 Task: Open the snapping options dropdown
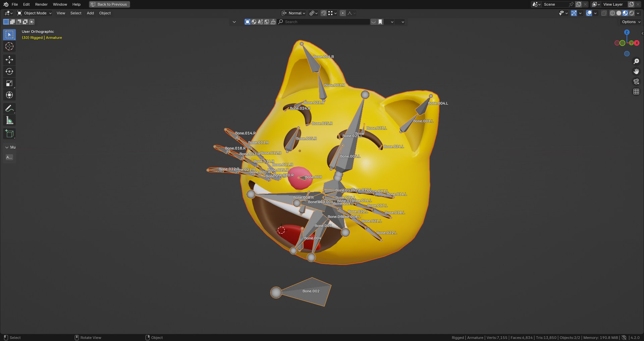pos(332,13)
